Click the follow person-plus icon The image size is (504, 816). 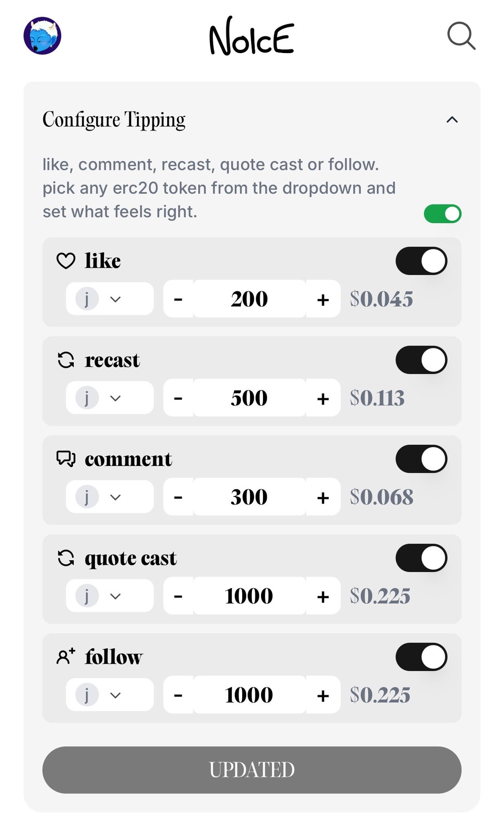[x=66, y=657]
